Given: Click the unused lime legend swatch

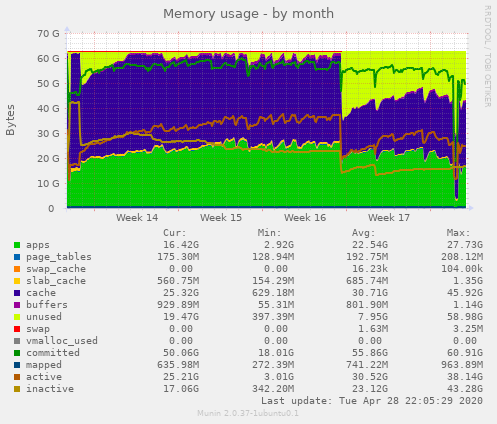Looking at the screenshot, I should tap(17, 317).
